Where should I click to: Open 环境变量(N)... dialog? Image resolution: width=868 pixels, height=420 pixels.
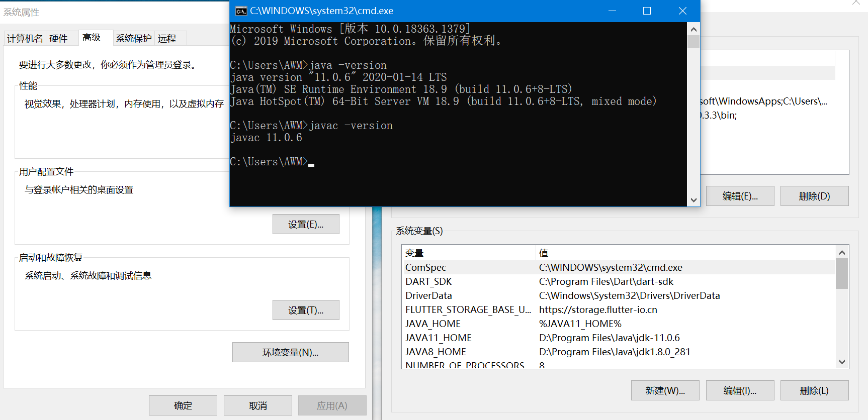[290, 352]
